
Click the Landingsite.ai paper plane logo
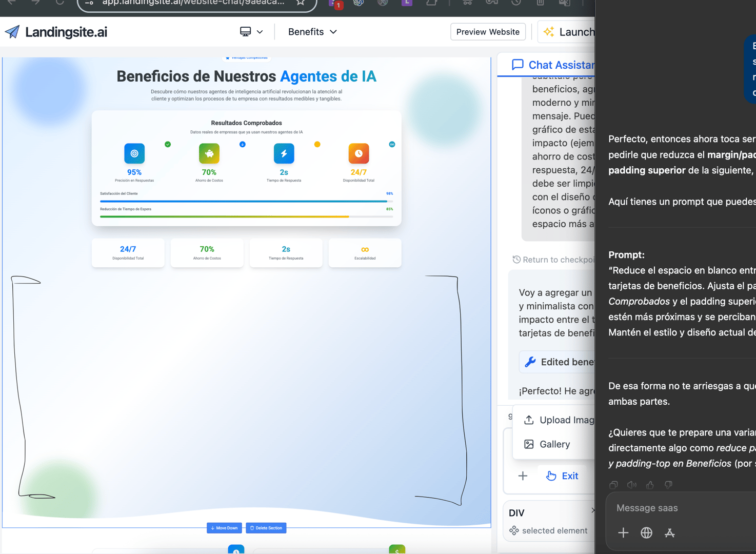point(12,32)
